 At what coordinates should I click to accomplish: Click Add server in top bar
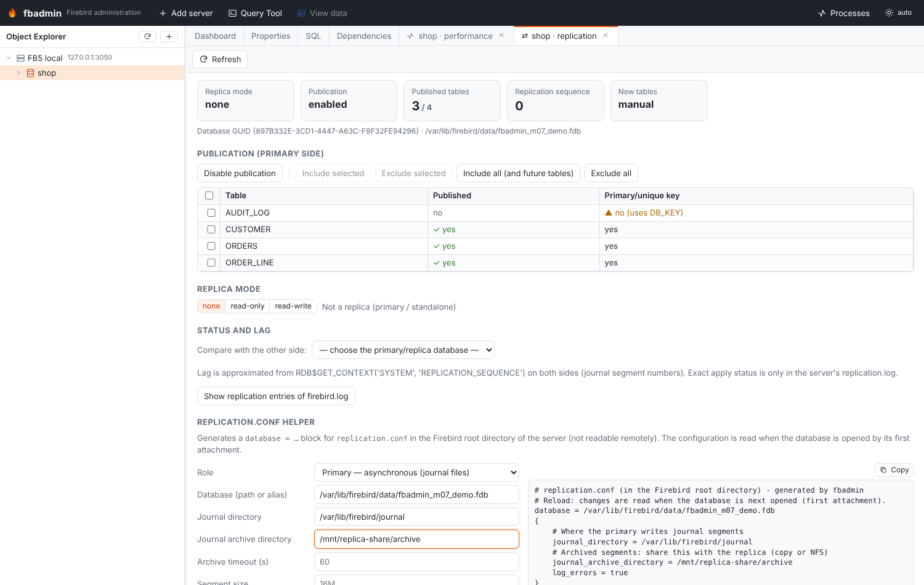tap(186, 13)
